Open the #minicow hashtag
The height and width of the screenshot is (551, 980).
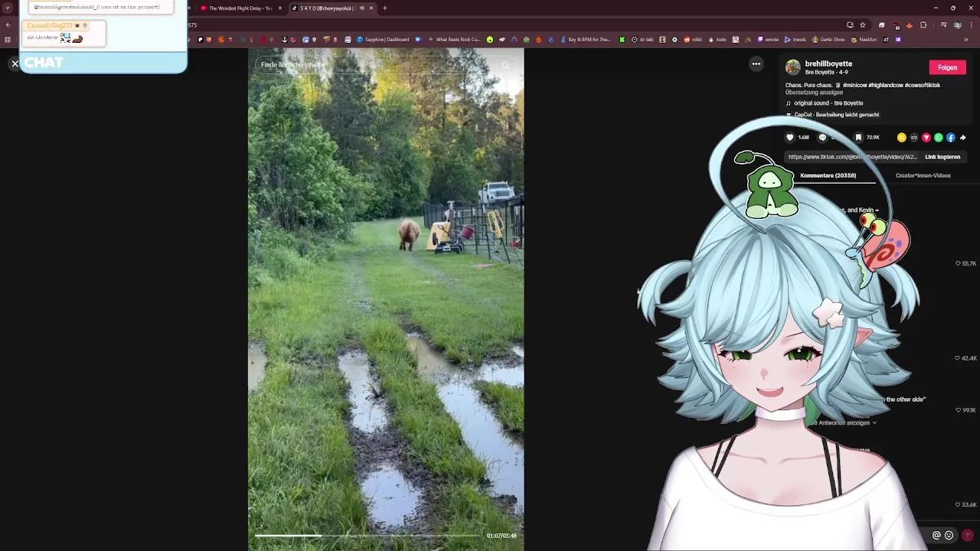855,85
